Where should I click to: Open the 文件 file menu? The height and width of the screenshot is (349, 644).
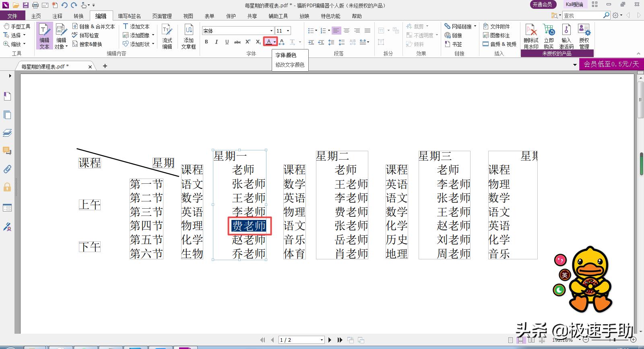tap(12, 16)
